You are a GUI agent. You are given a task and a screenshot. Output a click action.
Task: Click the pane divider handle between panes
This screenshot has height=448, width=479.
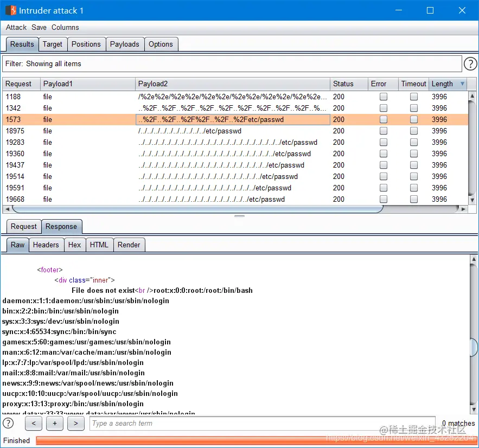[240, 216]
